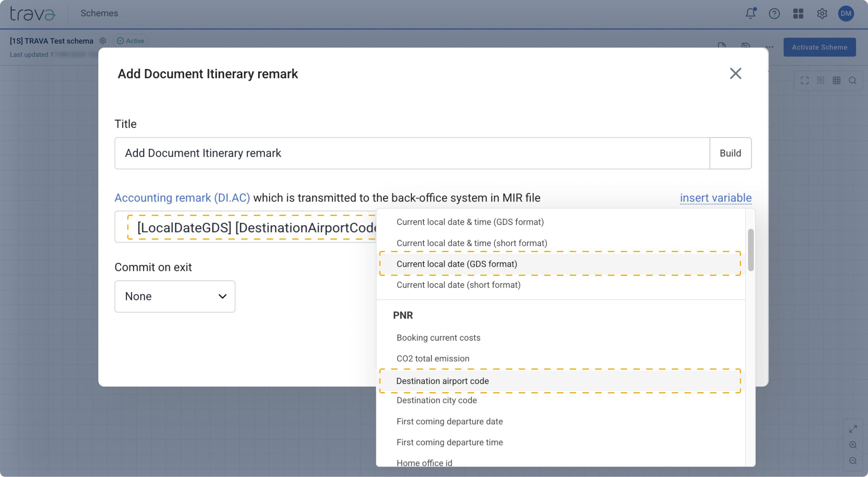
Task: Click the Build button
Action: [730, 153]
